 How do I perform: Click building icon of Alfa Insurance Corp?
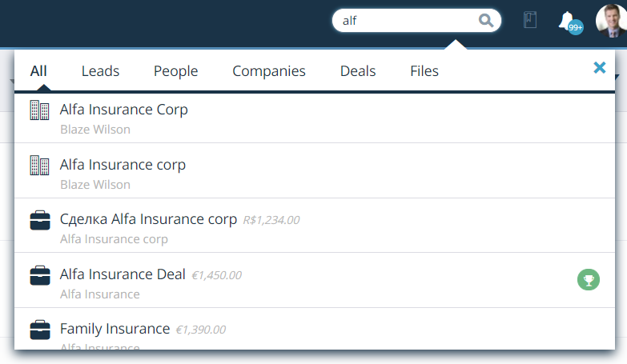click(x=39, y=110)
